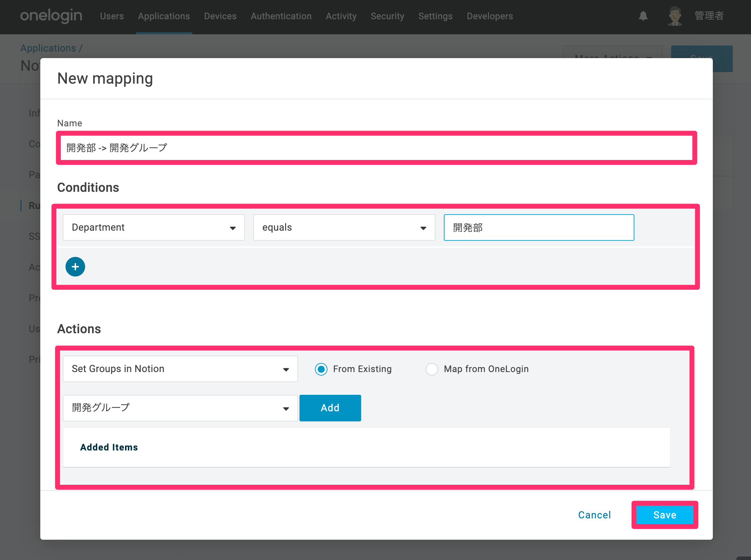Open the Applications breadcrumb link
Viewport: 751px width, 560px height.
click(48, 48)
